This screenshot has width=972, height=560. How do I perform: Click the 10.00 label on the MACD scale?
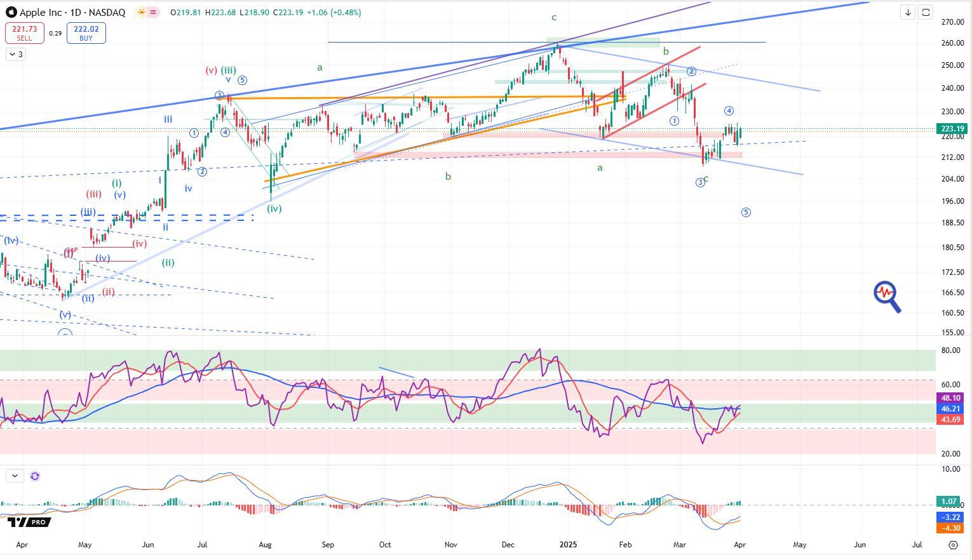pyautogui.click(x=950, y=469)
